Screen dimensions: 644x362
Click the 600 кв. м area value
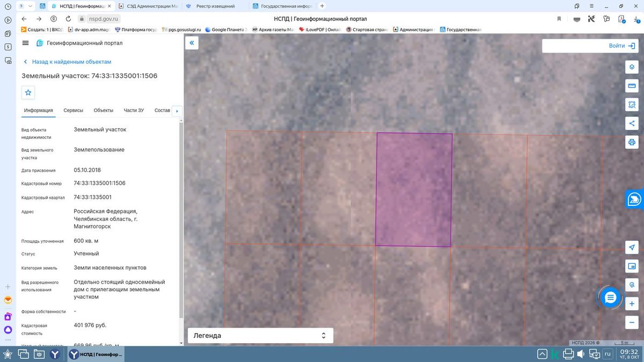pos(86,240)
